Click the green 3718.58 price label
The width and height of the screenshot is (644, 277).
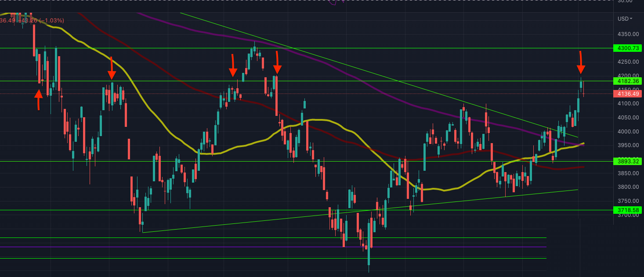[x=627, y=210]
